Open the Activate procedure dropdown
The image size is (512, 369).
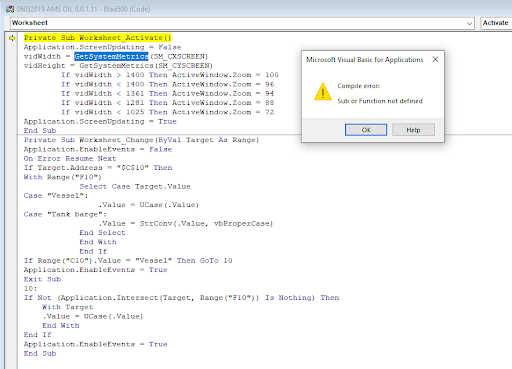496,23
